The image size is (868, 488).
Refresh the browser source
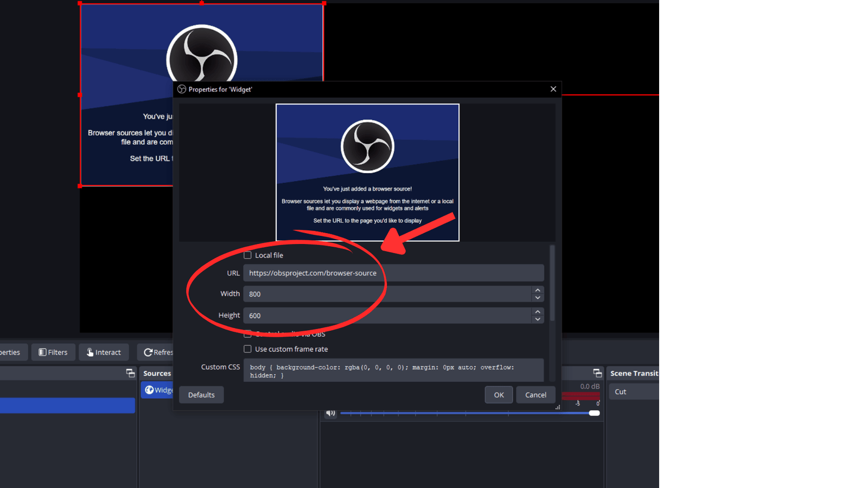156,352
